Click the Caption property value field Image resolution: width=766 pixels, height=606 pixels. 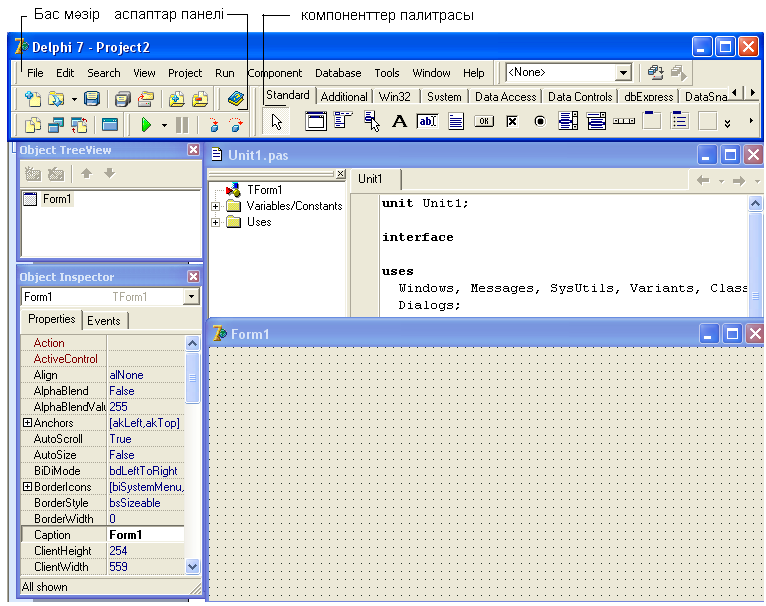(146, 535)
